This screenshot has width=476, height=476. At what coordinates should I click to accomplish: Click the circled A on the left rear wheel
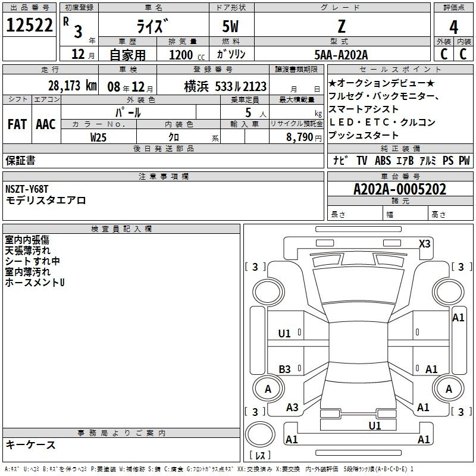(268, 389)
